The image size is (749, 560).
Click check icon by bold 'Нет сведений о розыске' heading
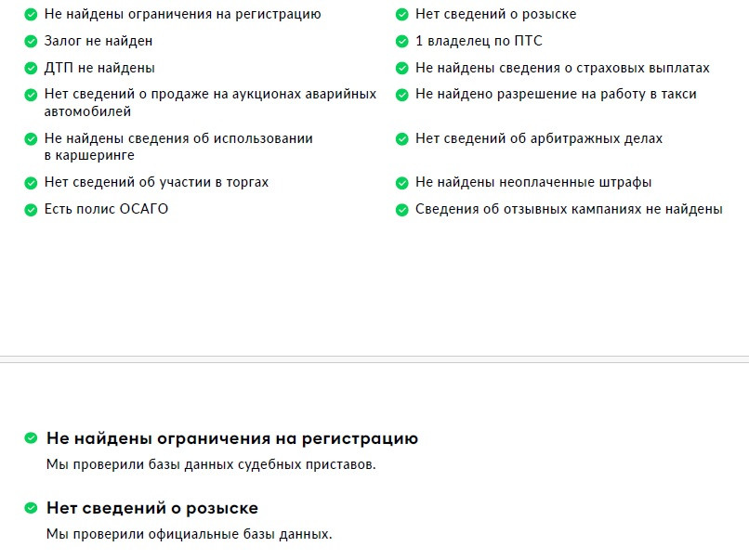[x=32, y=509]
